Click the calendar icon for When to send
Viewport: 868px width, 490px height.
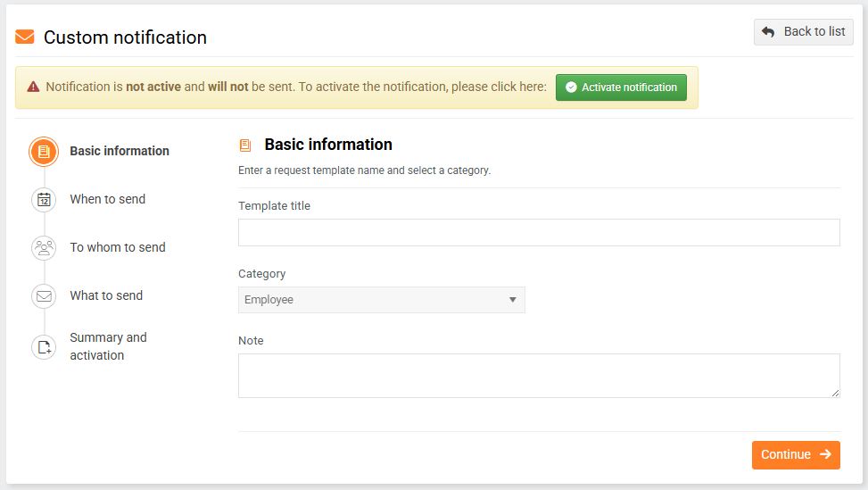[x=44, y=200]
